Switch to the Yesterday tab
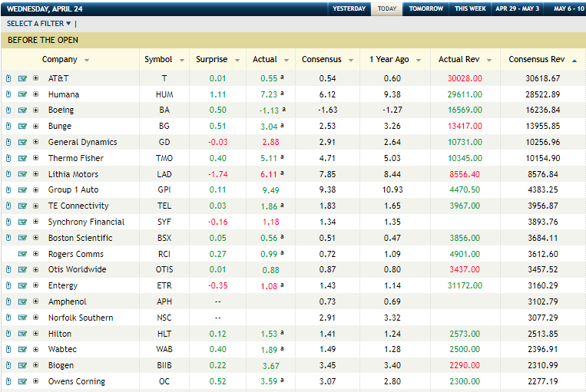This screenshot has height=392, width=586. point(349,8)
